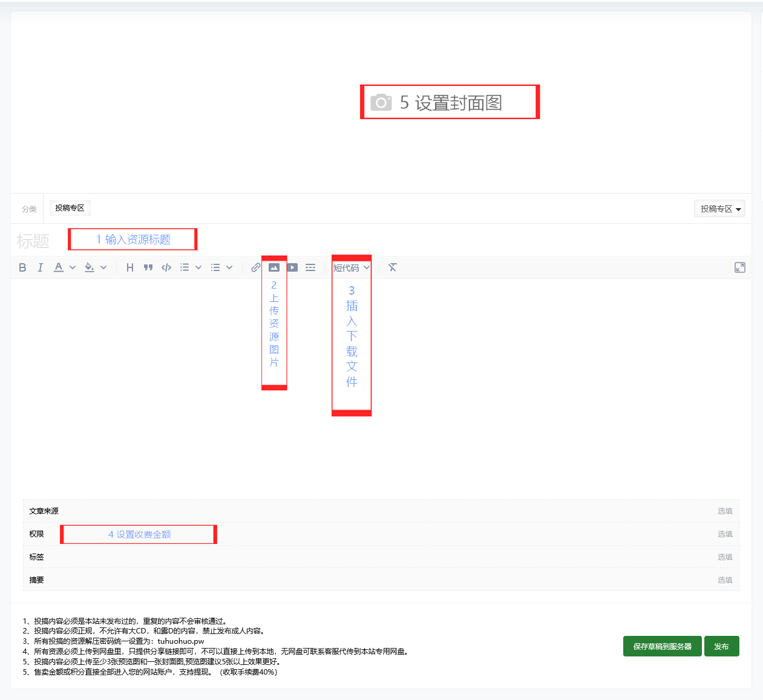Click 保存草稿到服务器 save draft button
763x700 pixels.
click(662, 646)
